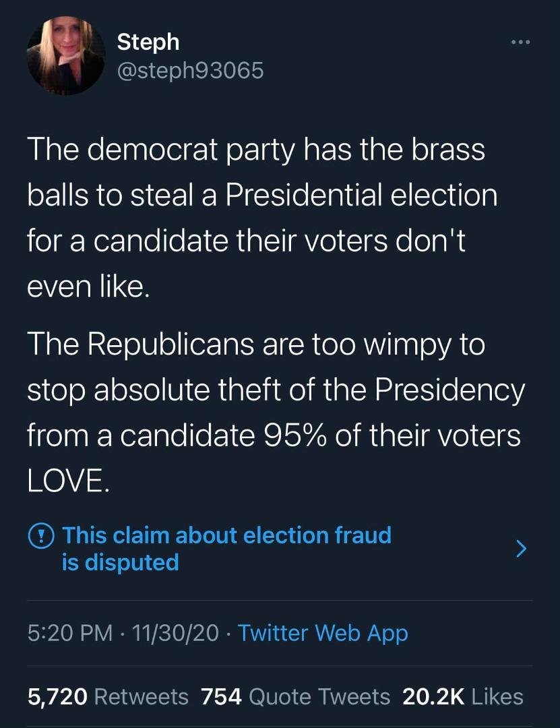
Task: Expand disputed claim details via right chevron
Action: pyautogui.click(x=522, y=548)
